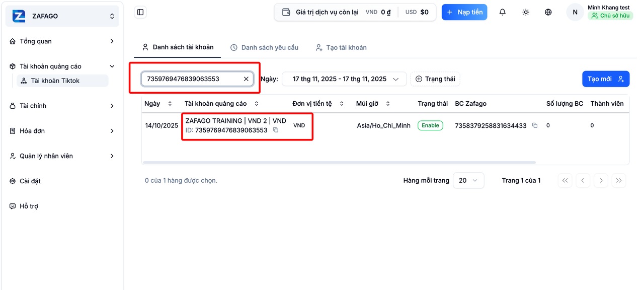644x290 pixels.
Task: Go to next page button
Action: point(601,180)
